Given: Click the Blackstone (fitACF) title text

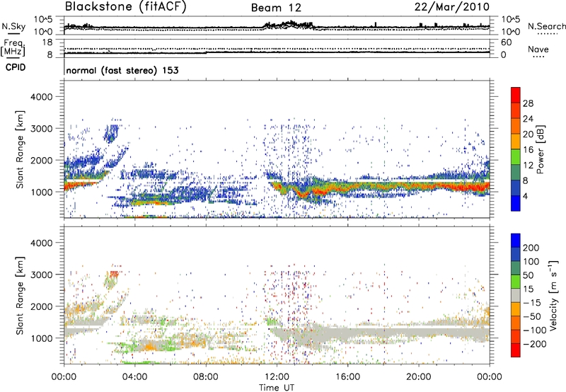Looking at the screenshot, I should (x=125, y=7).
